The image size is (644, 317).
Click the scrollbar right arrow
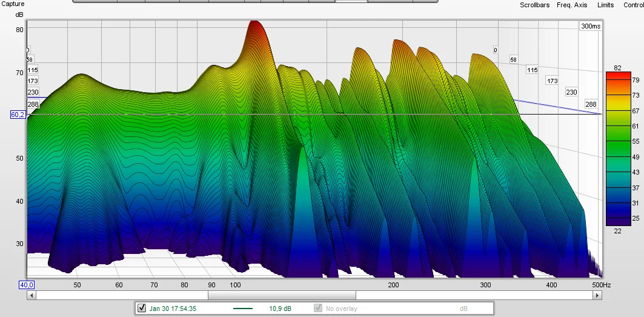(x=597, y=295)
